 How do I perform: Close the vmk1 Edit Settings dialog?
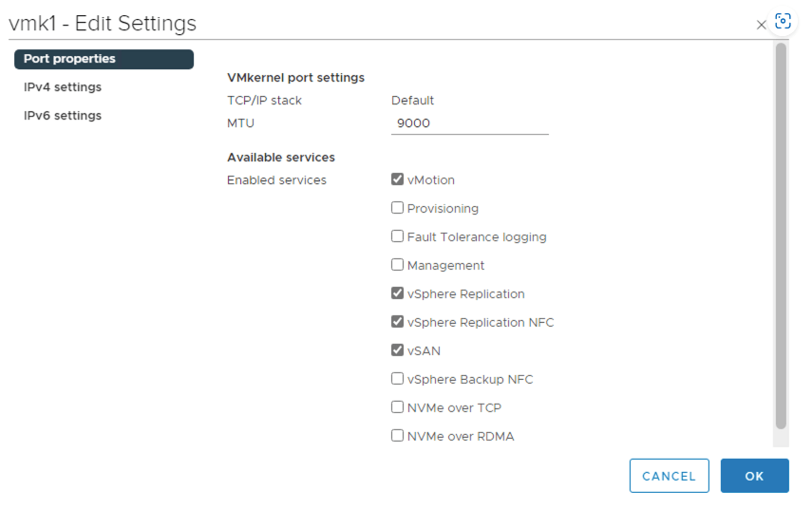[761, 26]
